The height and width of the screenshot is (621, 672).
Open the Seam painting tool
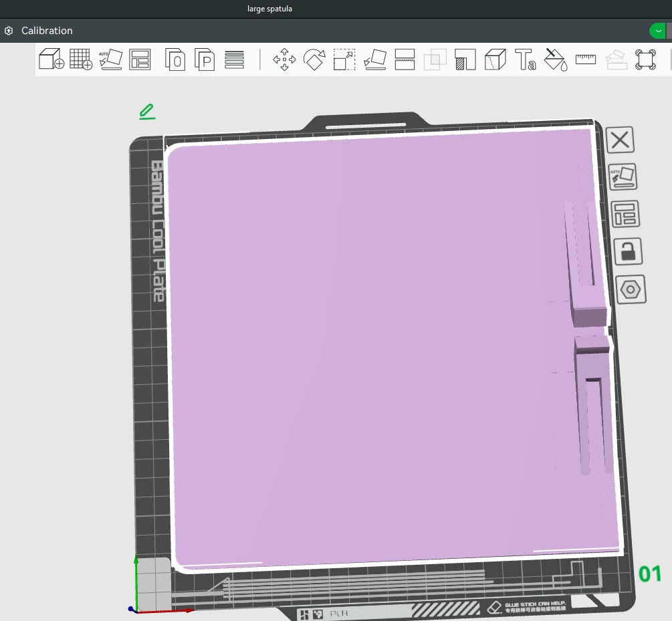[x=495, y=59]
